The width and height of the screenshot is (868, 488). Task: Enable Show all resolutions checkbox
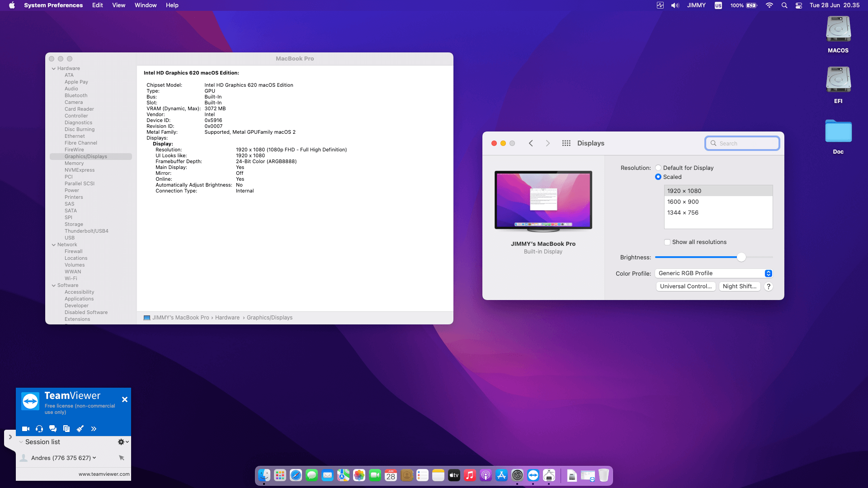(x=667, y=242)
